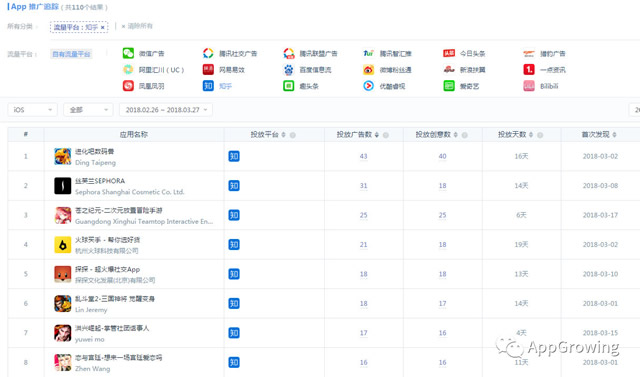640x377 pixels.
Task: Choose the Weibo 微博粉丝通 platform icon
Action: click(369, 70)
